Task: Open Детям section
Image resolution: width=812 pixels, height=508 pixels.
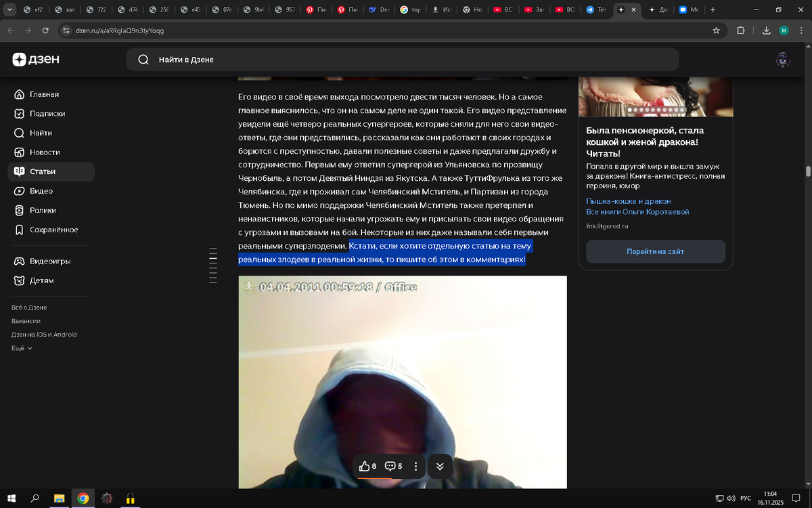Action: point(51,280)
